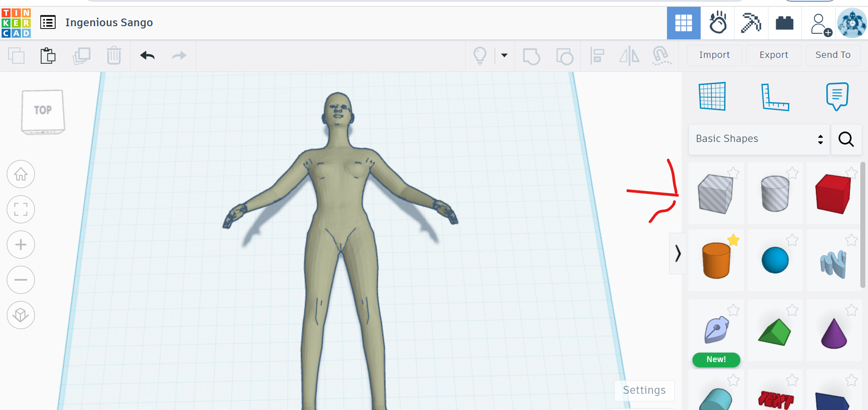Open the visibility options dropdown arrow
This screenshot has width=868, height=410.
504,56
